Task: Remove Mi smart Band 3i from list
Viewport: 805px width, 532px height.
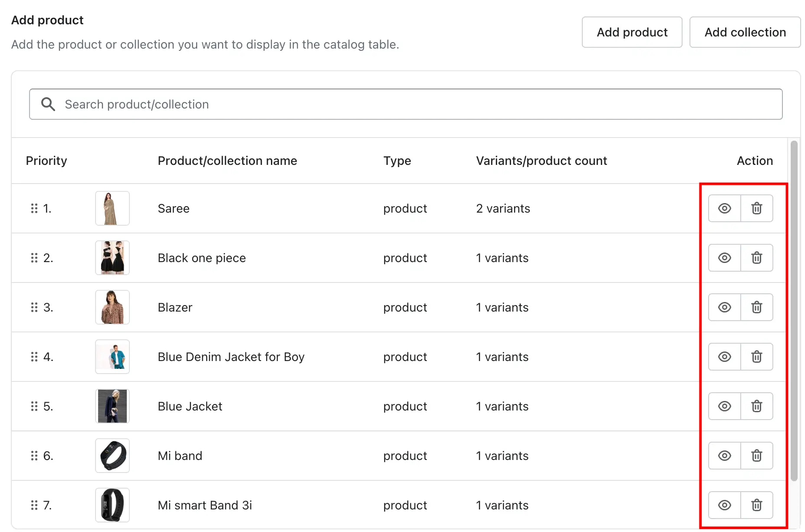Action: pyautogui.click(x=756, y=505)
